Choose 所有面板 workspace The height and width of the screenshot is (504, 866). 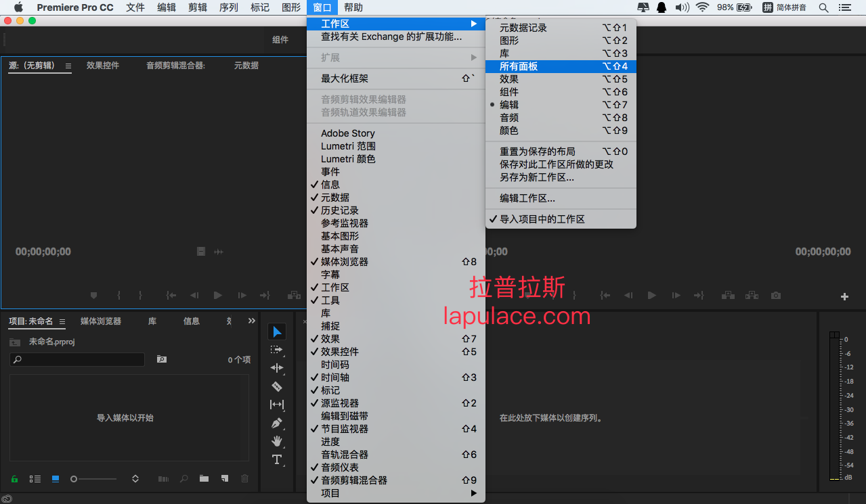coord(561,66)
